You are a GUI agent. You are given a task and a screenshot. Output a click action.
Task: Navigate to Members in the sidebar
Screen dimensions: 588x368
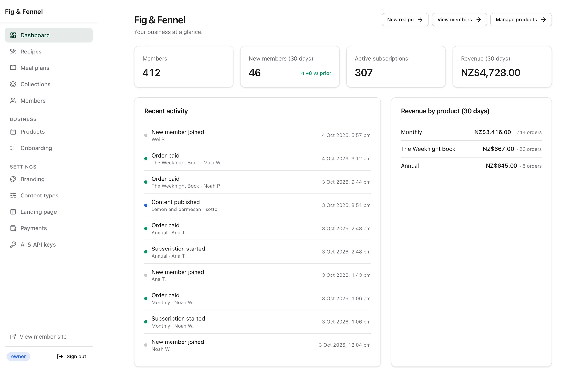[49, 101]
